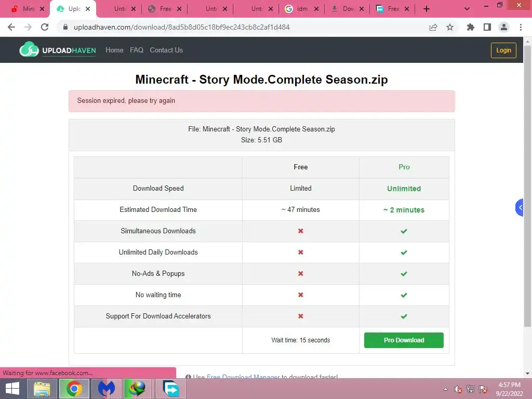Viewport: 532px width, 399px height.
Task: Click the UploadHaven cloud logo
Action: pyautogui.click(x=29, y=49)
